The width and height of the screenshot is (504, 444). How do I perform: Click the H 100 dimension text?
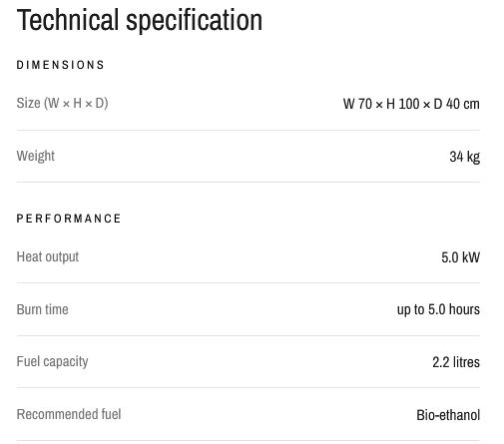click(x=403, y=104)
